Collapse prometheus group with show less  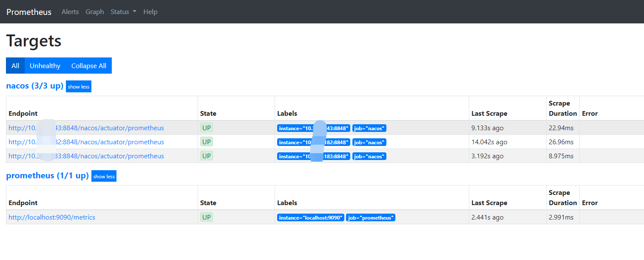pyautogui.click(x=104, y=176)
